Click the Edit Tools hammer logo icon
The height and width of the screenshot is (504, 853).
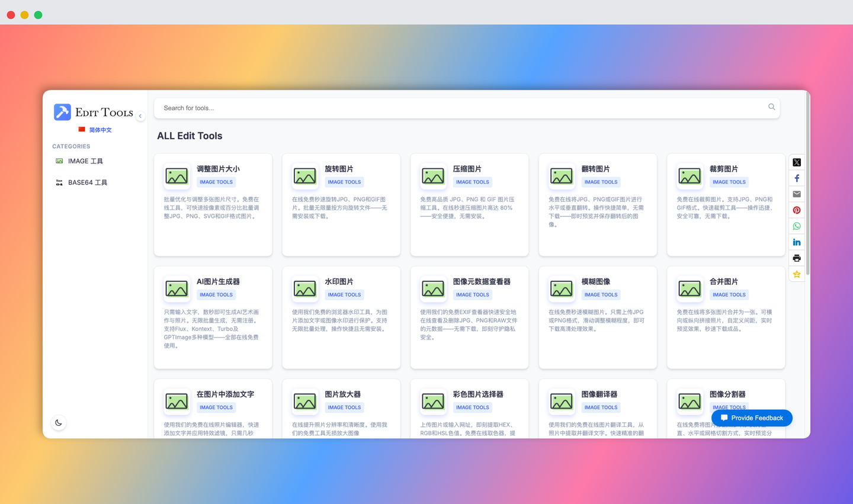(x=62, y=112)
